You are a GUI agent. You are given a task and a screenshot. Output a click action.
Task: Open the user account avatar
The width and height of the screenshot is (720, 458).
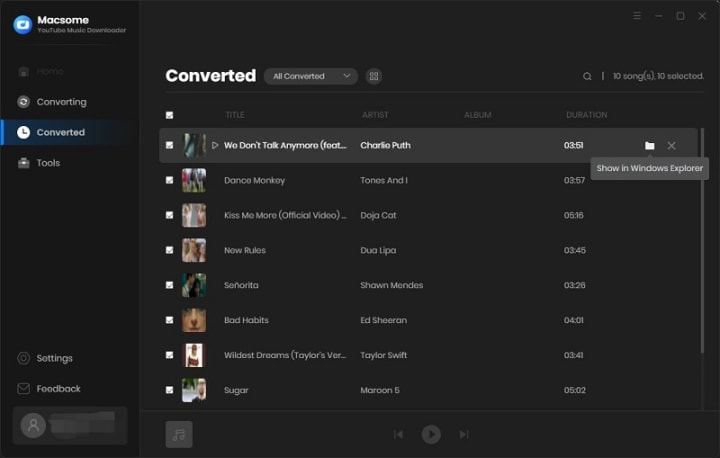point(33,425)
